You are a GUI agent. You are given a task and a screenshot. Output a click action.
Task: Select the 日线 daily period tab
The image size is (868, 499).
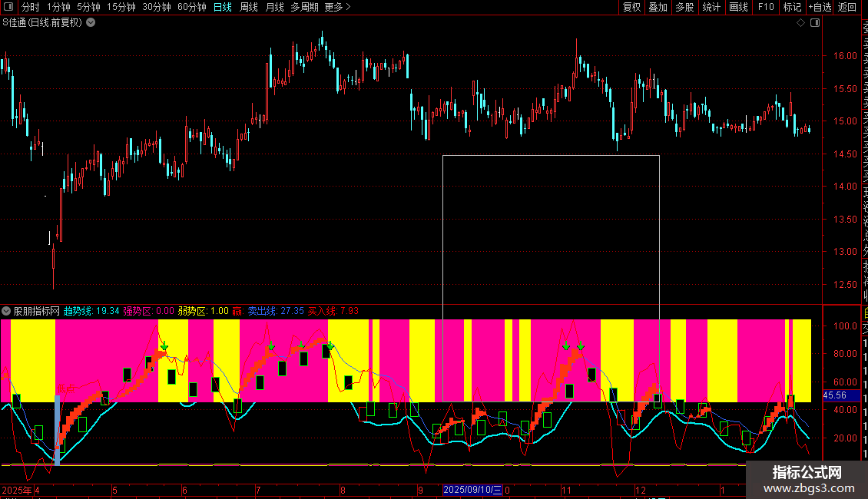pos(223,7)
